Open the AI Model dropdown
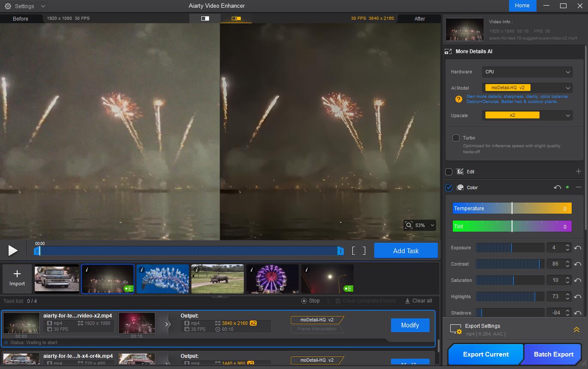The height and width of the screenshot is (369, 588). click(527, 88)
